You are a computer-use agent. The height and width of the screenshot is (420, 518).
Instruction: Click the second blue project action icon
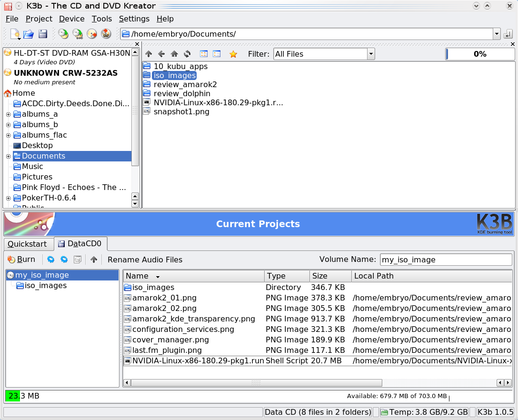coord(64,260)
